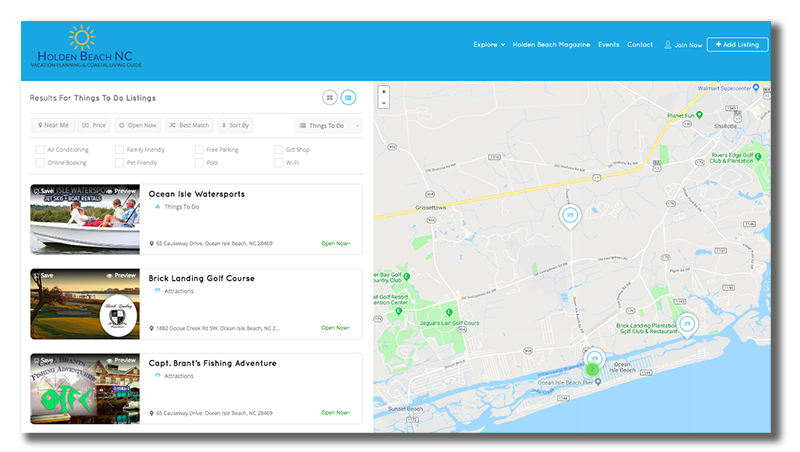This screenshot has width=800, height=452.
Task: Open the Capt. Brant's Fishing Adventure listing
Action: (x=212, y=363)
